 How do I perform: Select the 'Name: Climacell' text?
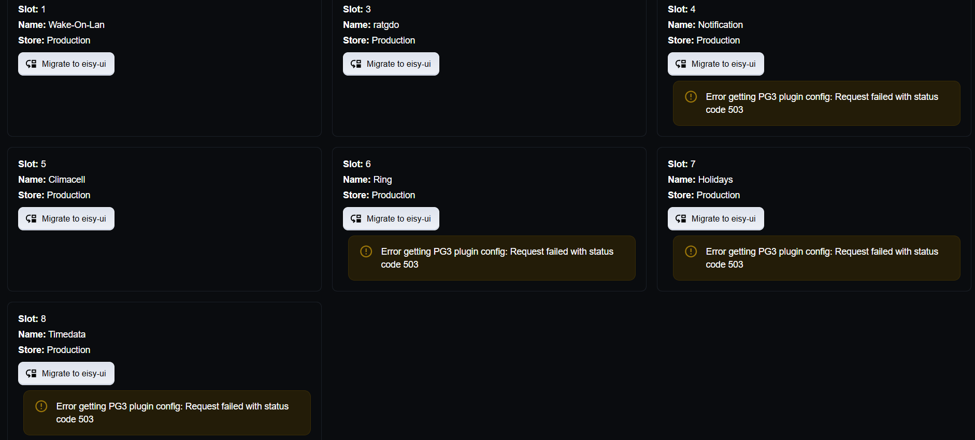point(52,180)
